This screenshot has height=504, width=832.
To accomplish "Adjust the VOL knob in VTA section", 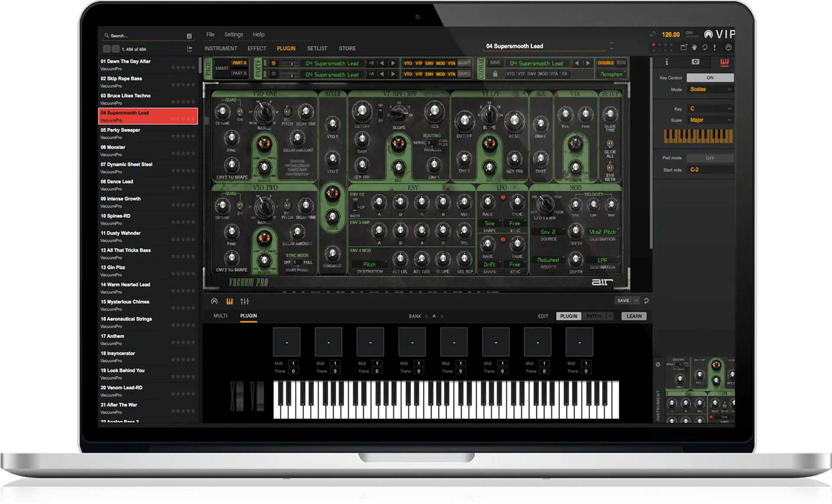I will 565,114.
